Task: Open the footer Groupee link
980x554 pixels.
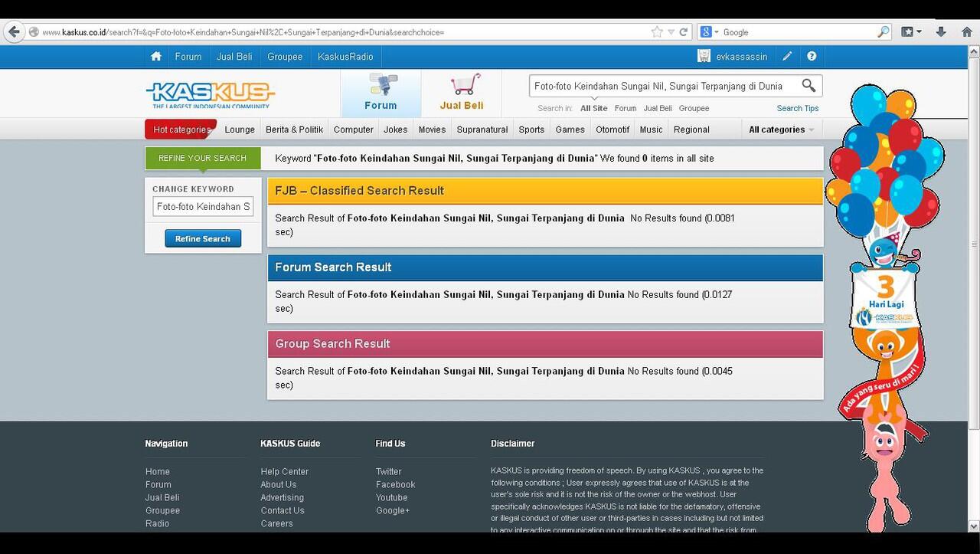Action: [x=163, y=511]
